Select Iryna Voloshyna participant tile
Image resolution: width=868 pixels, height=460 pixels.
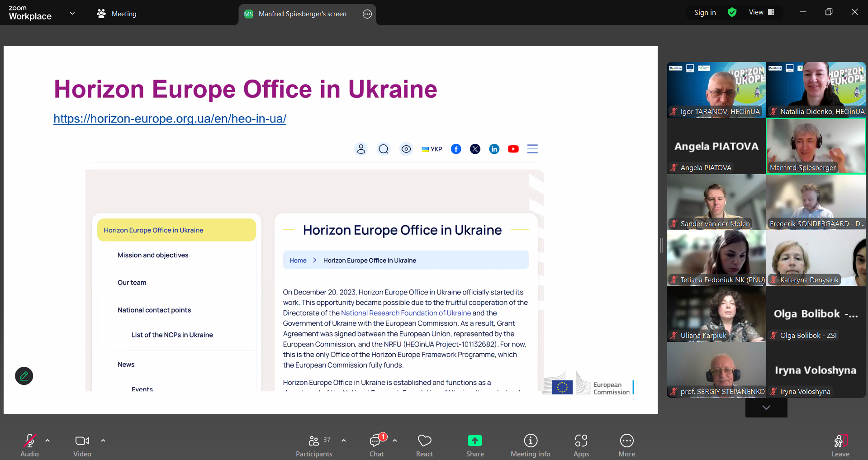816,370
